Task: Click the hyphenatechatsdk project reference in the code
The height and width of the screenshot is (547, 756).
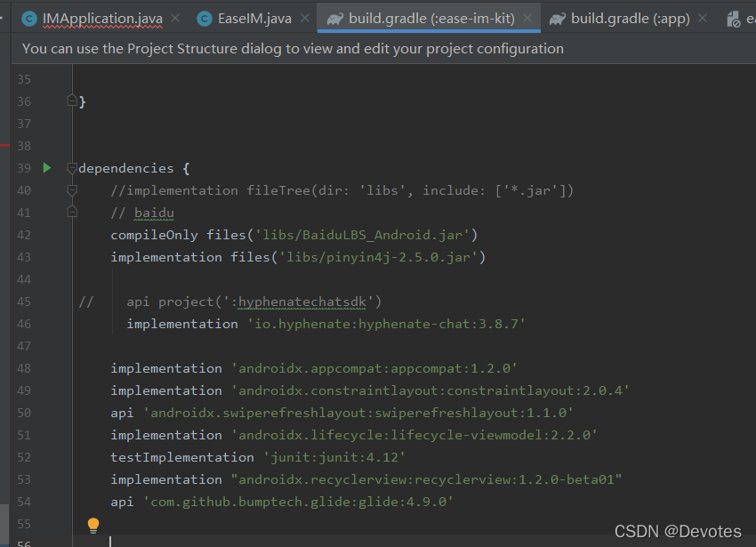Action: pos(302,302)
